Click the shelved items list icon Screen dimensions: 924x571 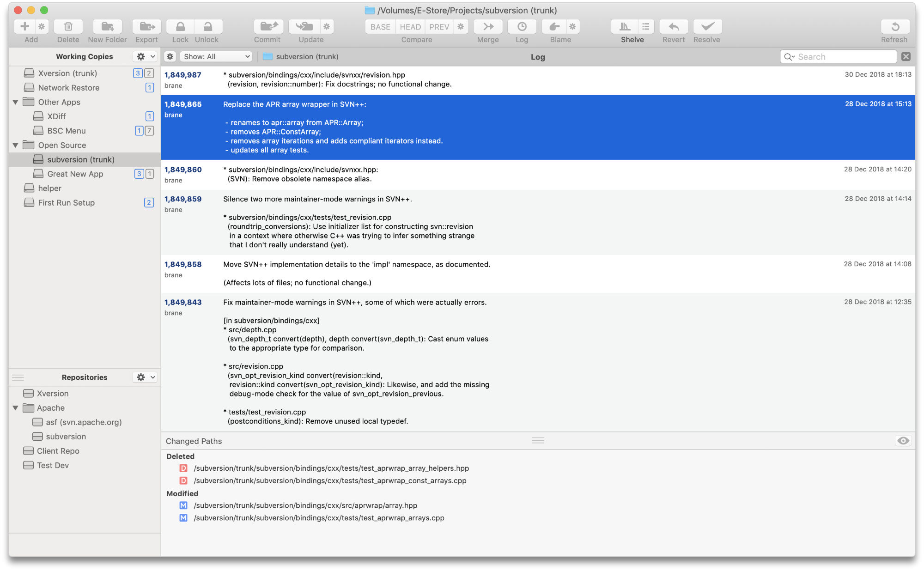[646, 26]
